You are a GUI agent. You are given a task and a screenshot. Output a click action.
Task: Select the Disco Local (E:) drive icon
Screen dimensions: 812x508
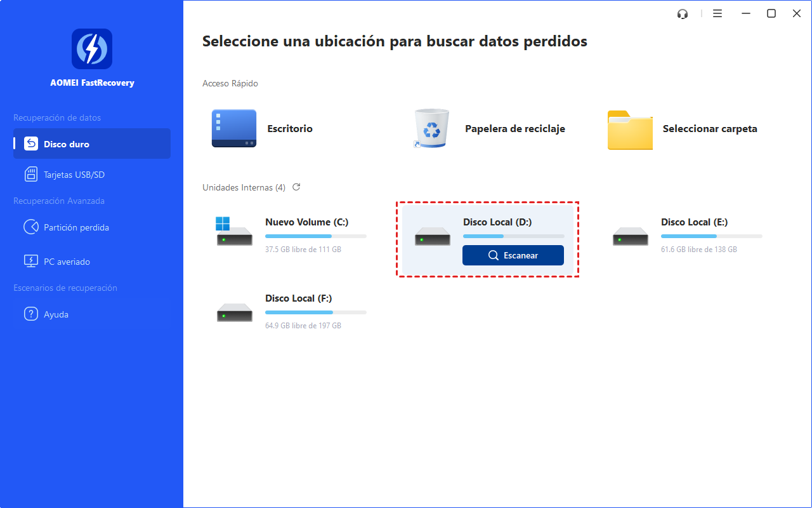click(630, 235)
